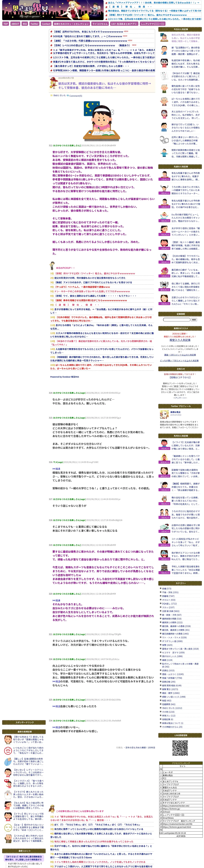Image resolution: width=204 pixels, height=868 pixels.
Task: Open category DQN返し (1712)
Action: (169, 604)
